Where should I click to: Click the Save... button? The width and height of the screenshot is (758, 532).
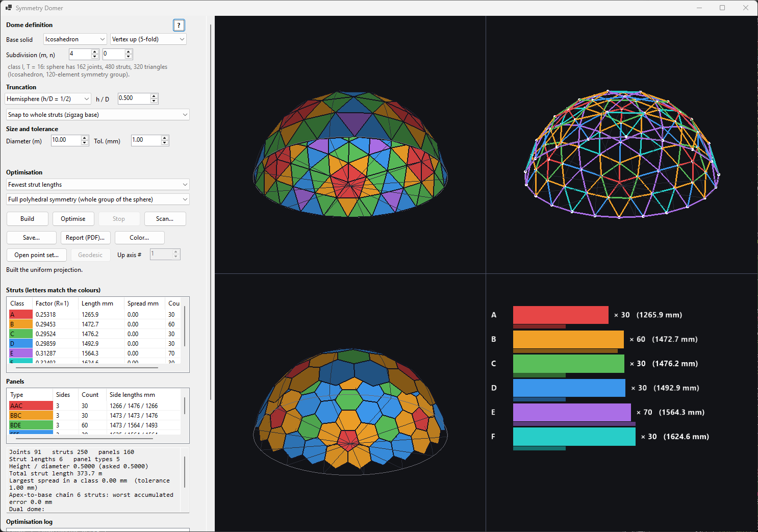[31, 238]
